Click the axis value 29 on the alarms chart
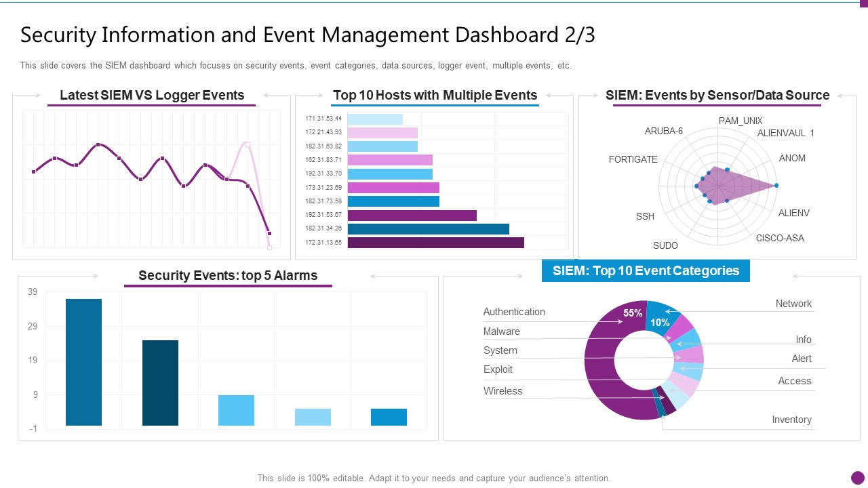 pos(33,326)
